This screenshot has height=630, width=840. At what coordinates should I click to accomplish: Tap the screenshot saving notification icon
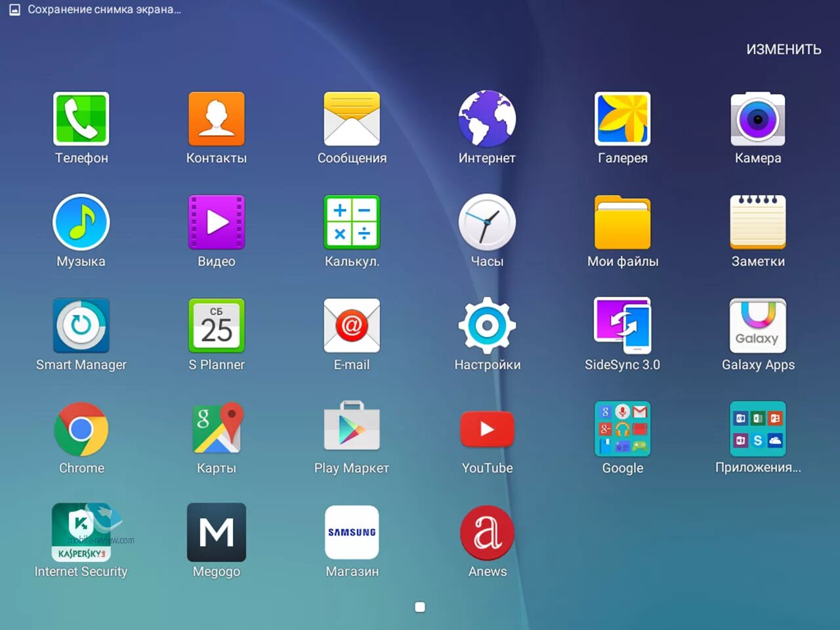14,10
